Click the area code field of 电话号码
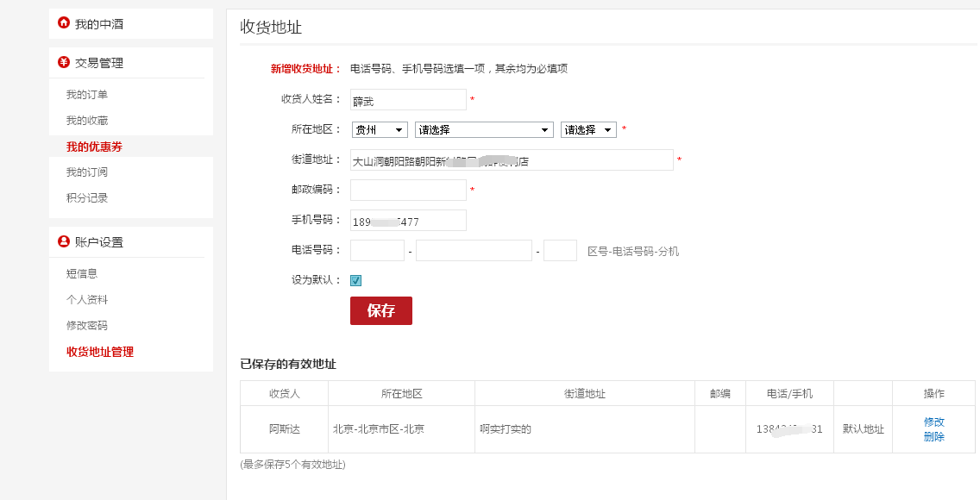 pyautogui.click(x=378, y=250)
